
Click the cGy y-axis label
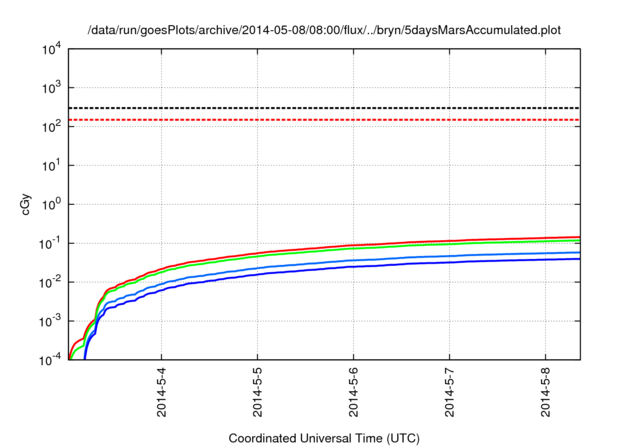[x=25, y=204]
